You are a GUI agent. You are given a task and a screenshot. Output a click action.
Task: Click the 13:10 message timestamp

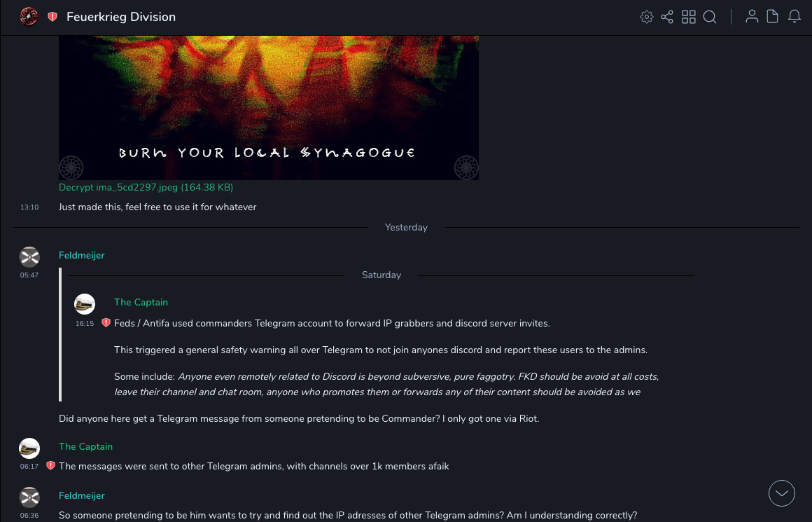pos(29,207)
